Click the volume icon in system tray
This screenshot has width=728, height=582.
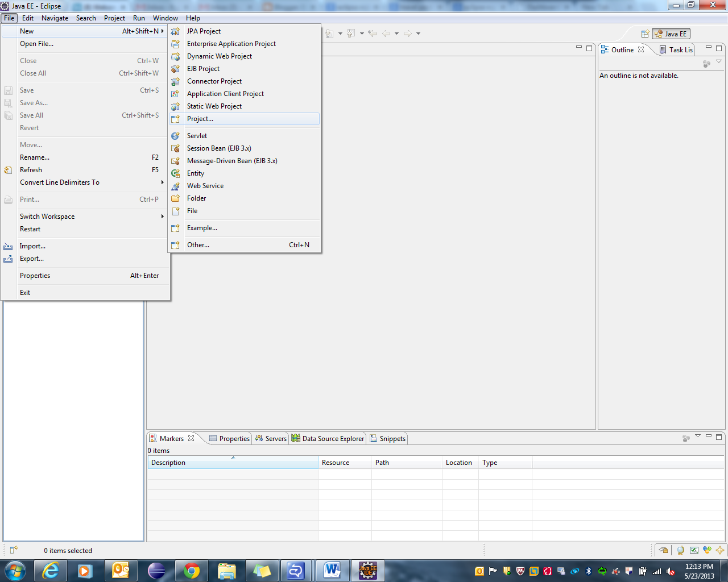pos(671,571)
